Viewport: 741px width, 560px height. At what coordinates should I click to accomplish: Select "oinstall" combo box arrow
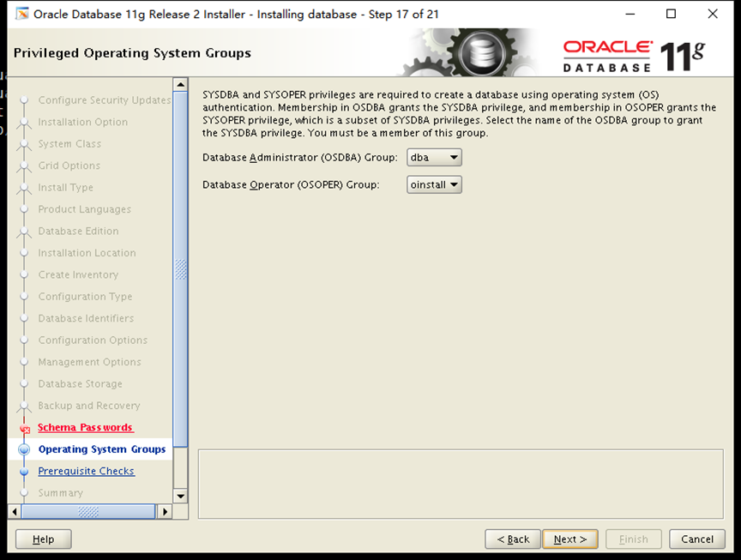[454, 184]
